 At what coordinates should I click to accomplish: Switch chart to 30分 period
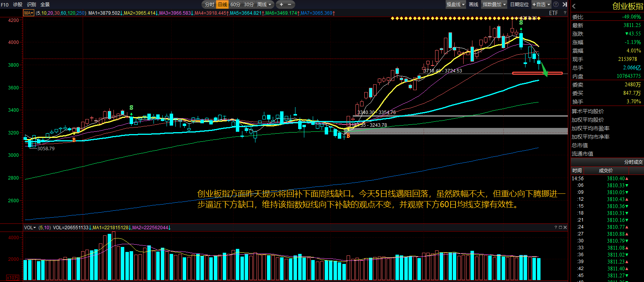[249, 5]
